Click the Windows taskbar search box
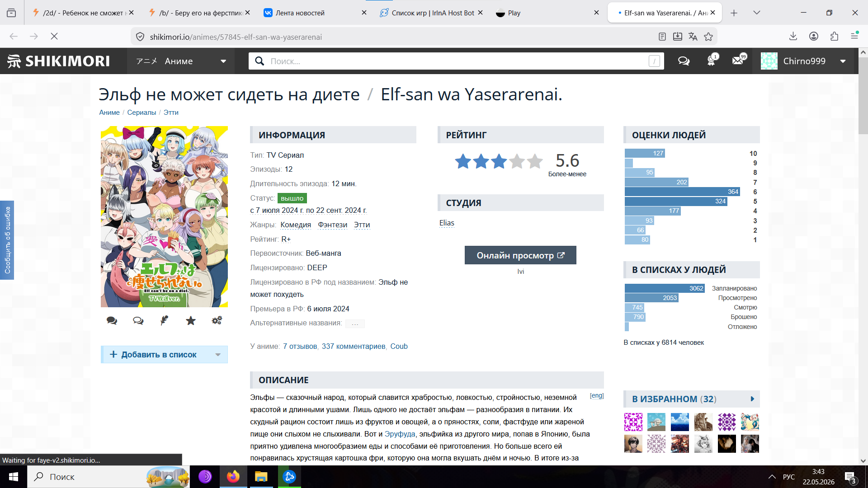The width and height of the screenshot is (868, 488). click(x=108, y=477)
